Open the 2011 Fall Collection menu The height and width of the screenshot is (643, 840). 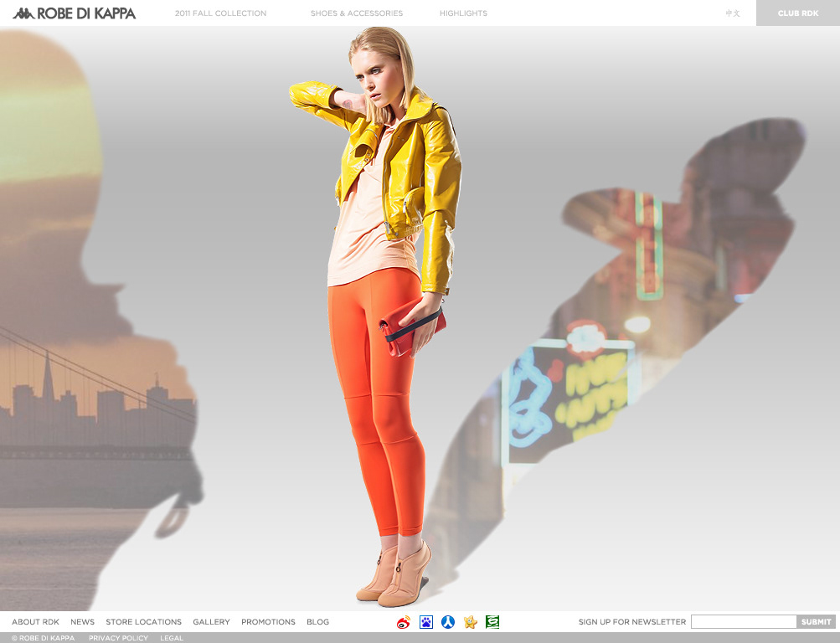point(220,13)
